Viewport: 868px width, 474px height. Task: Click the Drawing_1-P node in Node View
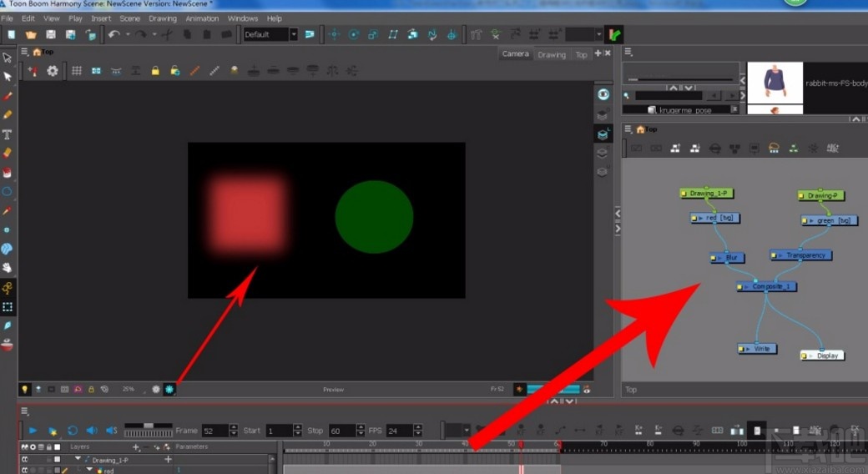tap(707, 194)
